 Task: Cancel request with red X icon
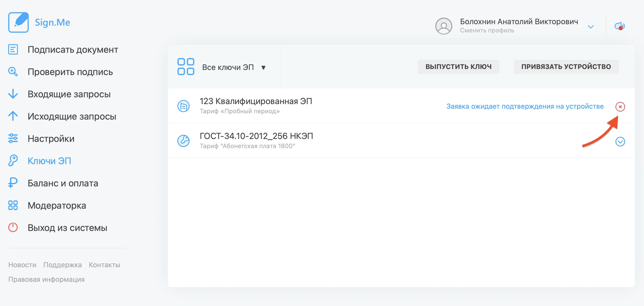click(620, 107)
